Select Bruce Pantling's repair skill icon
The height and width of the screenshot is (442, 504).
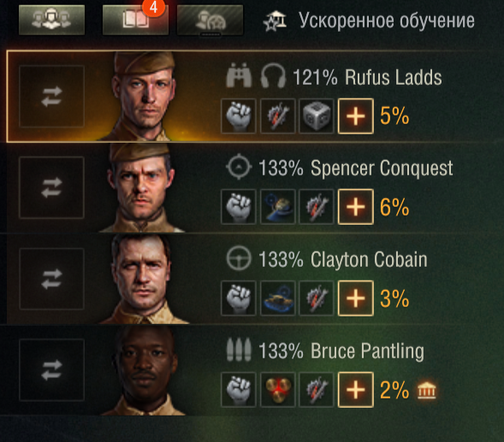pyautogui.click(x=317, y=390)
